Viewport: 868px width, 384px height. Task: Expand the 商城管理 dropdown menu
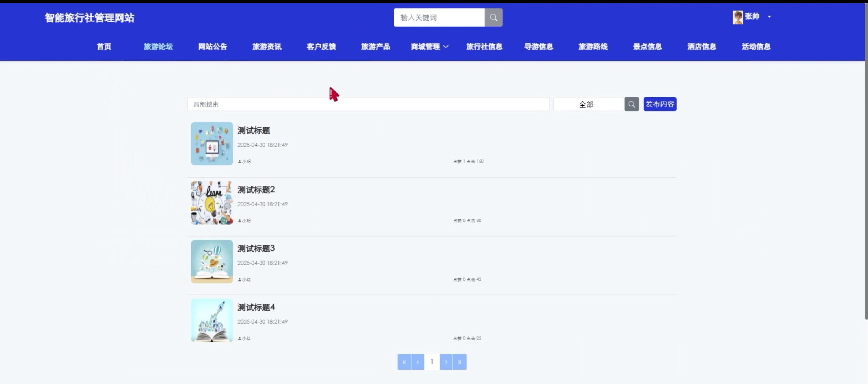click(x=429, y=47)
